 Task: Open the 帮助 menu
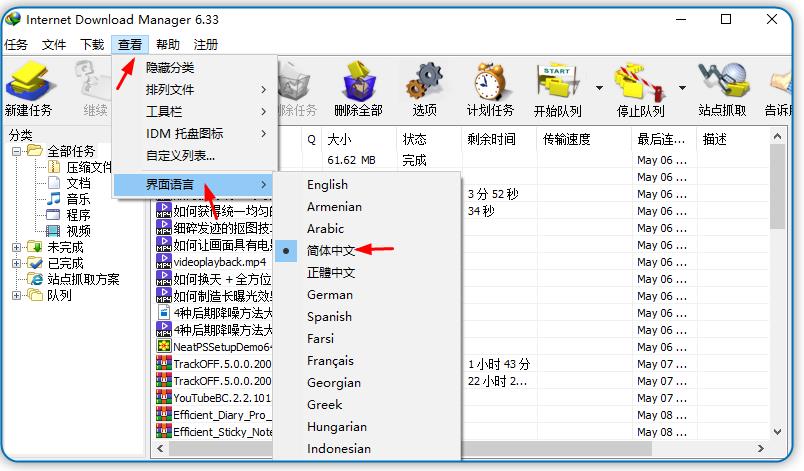click(x=168, y=45)
